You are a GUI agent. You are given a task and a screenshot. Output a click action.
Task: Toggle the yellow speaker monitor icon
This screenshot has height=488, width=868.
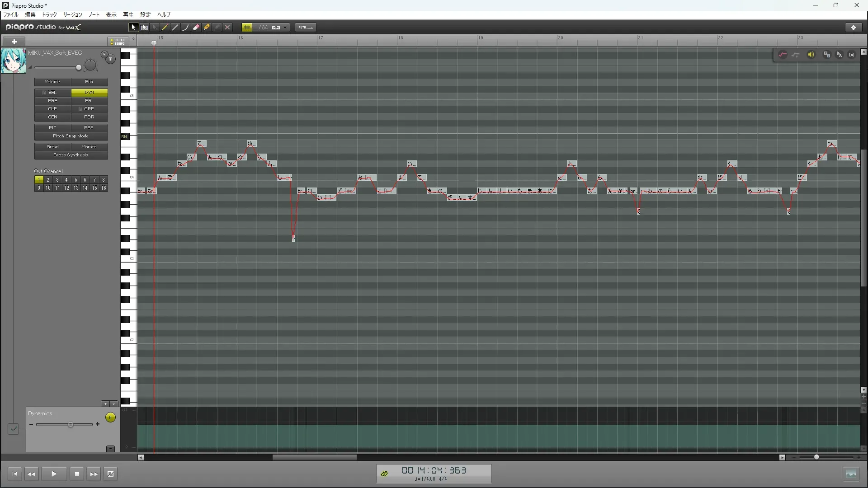pyautogui.click(x=811, y=55)
